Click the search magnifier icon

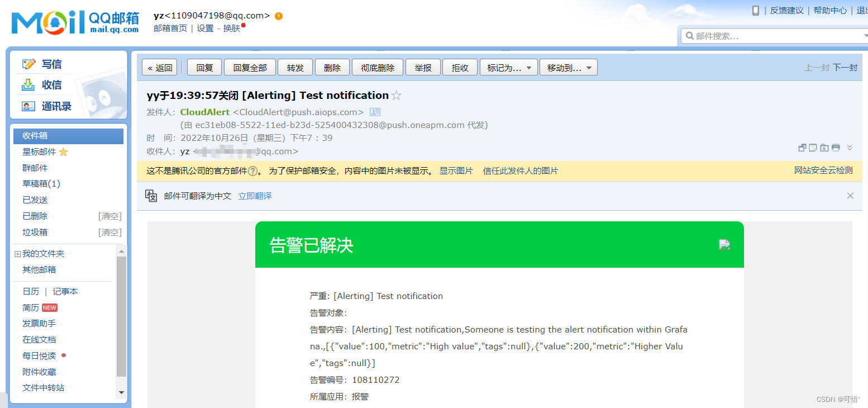(x=689, y=36)
